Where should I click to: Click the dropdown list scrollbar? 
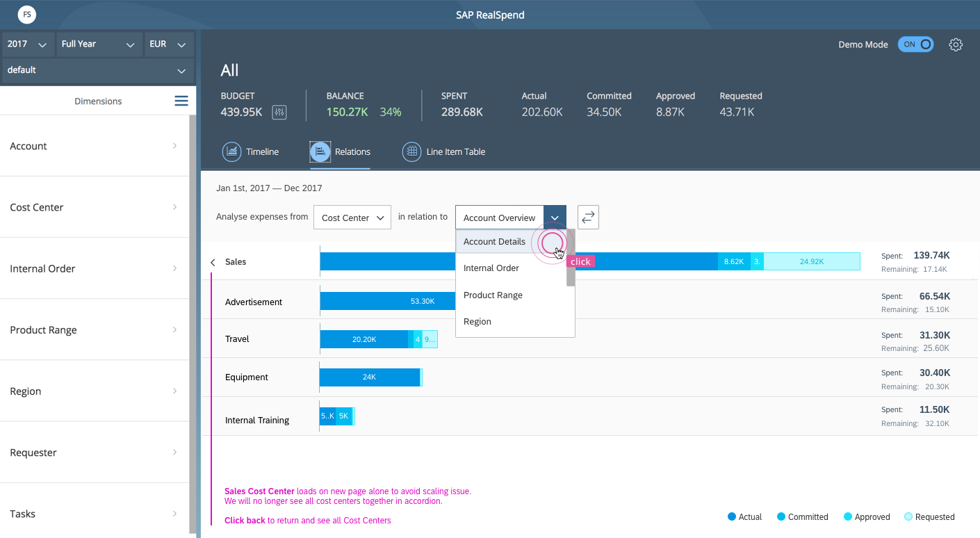tap(571, 258)
